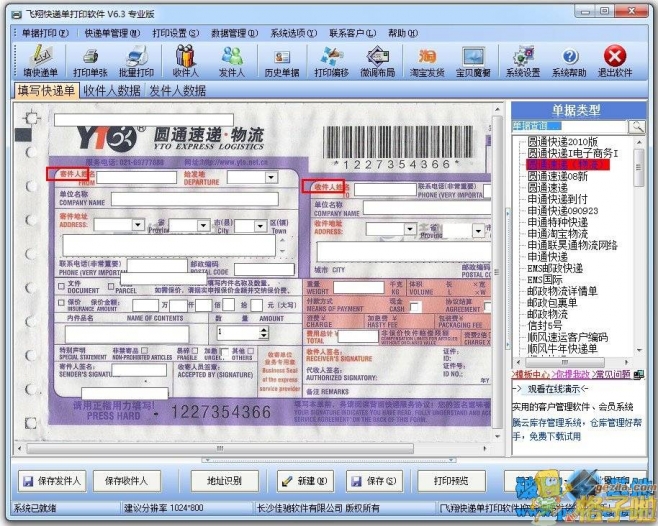Open the 系统帮助 question mark icon
This screenshot has height=526, width=658.
pyautogui.click(x=569, y=61)
